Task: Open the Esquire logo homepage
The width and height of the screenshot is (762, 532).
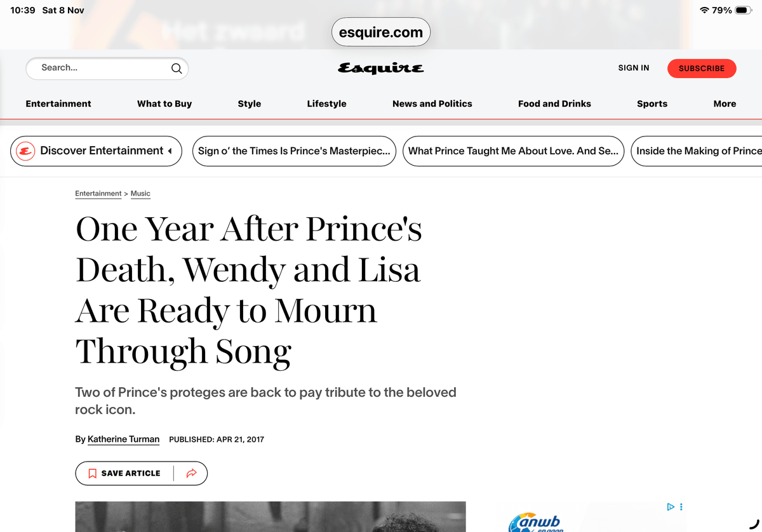Action: pyautogui.click(x=380, y=68)
